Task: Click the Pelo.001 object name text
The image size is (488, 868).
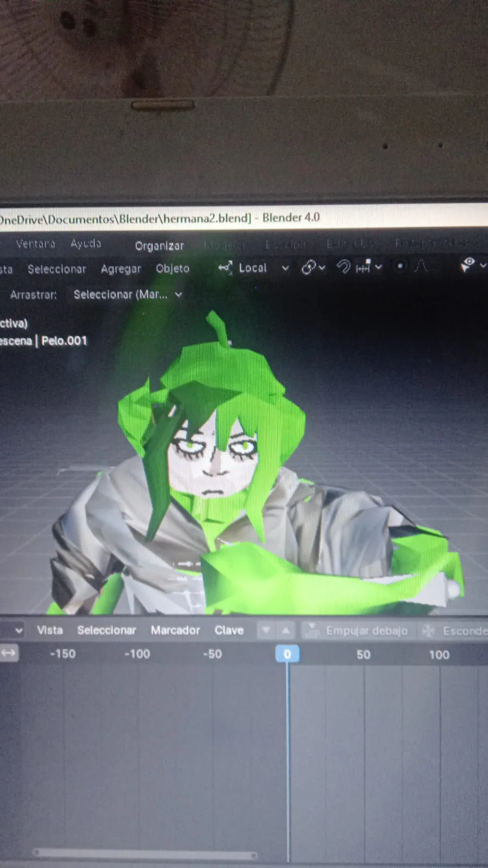Action: (x=64, y=341)
